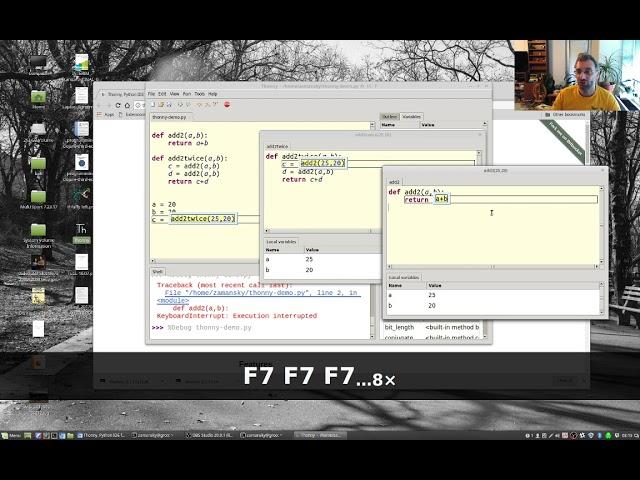640x480 pixels.
Task: Click the show desktop icon beside Menu
Action: [27, 436]
